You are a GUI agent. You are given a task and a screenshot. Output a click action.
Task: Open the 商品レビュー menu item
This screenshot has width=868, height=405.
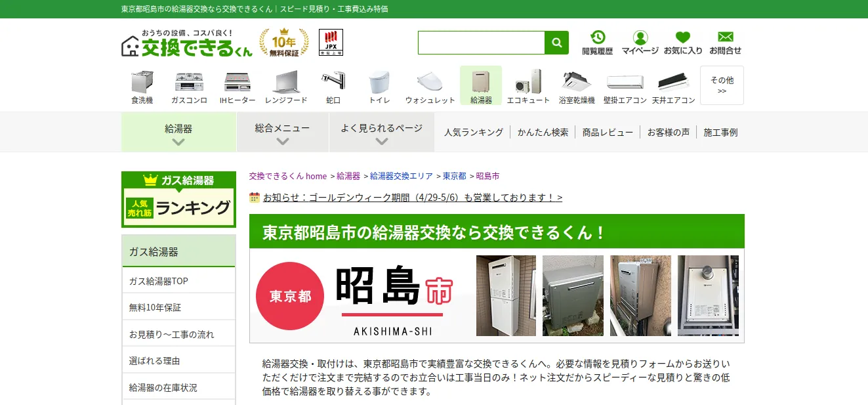click(608, 132)
